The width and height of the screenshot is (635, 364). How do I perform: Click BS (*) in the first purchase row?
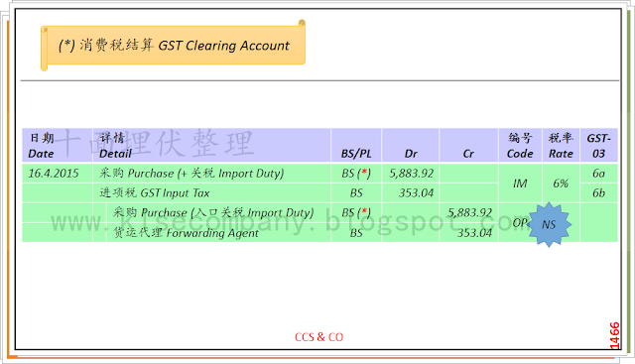tap(356, 174)
